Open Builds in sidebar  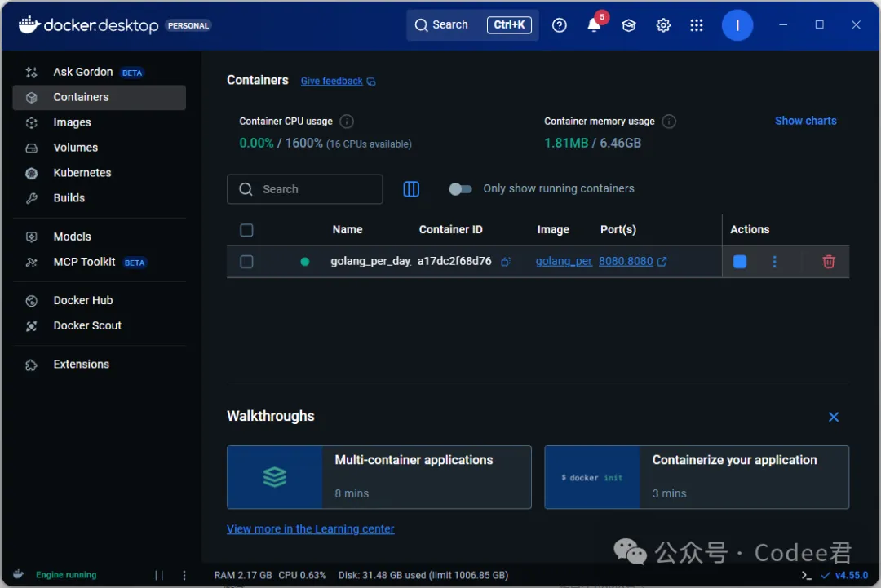click(99, 198)
